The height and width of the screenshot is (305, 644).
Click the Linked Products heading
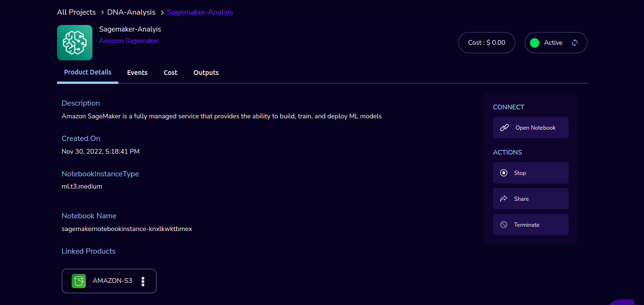[89, 251]
